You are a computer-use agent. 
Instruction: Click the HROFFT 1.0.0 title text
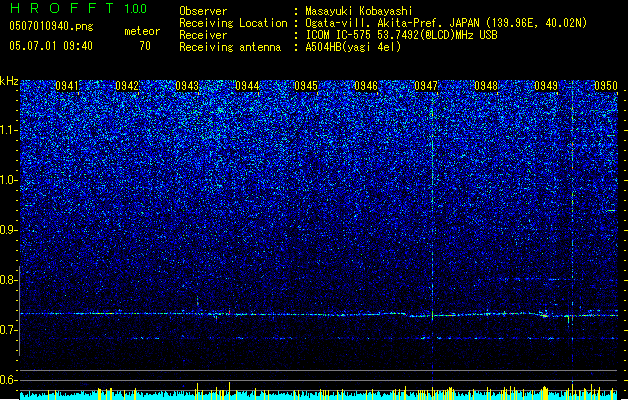[79, 8]
